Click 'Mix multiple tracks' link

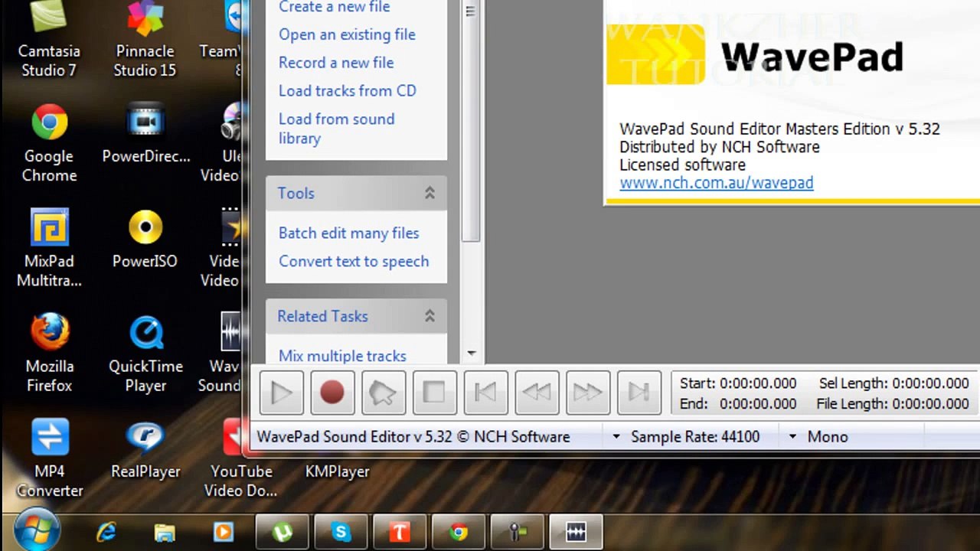(342, 356)
